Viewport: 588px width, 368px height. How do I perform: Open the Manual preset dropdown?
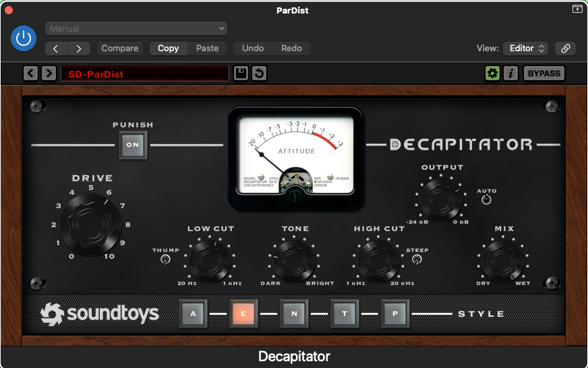coord(136,28)
